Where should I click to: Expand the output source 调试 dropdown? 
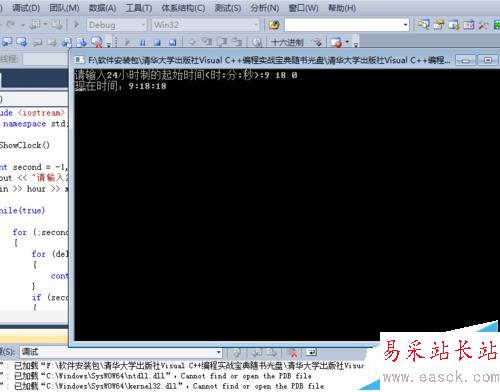[218, 352]
